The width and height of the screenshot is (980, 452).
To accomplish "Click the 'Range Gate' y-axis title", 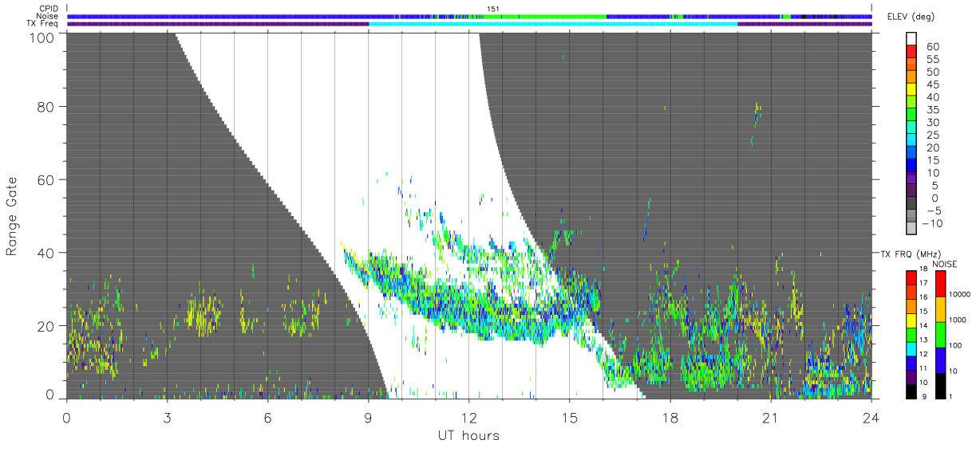I will pos(12,215).
